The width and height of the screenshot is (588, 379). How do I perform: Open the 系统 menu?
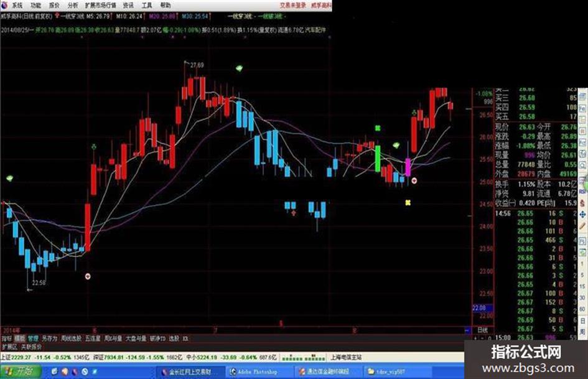pos(17,5)
